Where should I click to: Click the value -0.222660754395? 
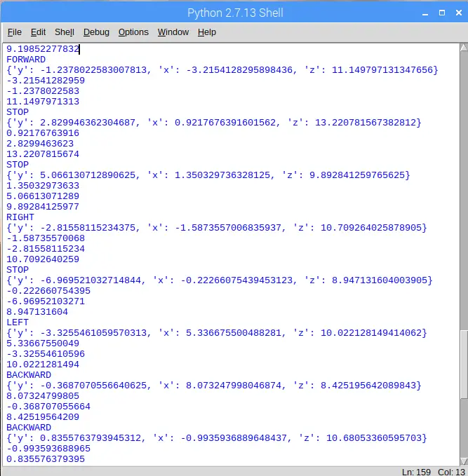(x=48, y=291)
